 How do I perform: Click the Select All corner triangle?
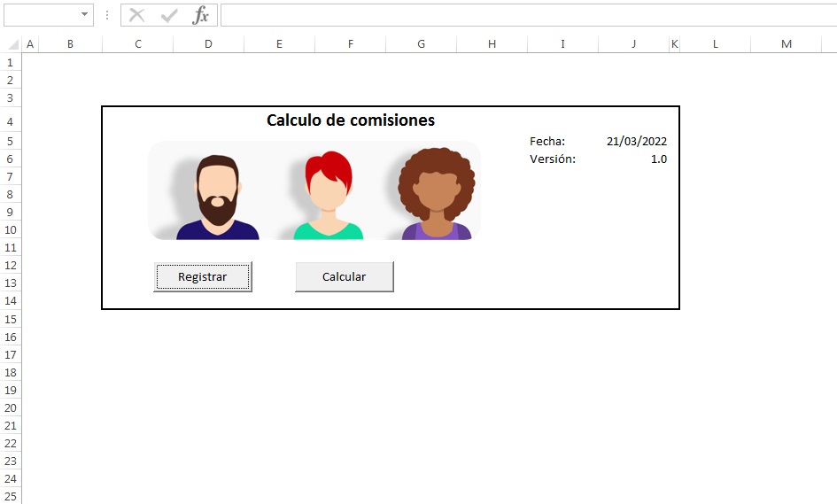click(13, 44)
